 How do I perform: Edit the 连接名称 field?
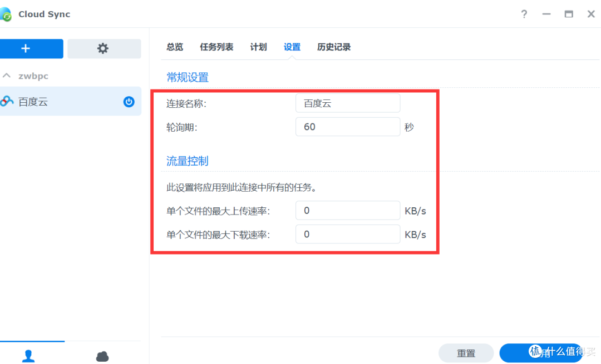pyautogui.click(x=348, y=103)
